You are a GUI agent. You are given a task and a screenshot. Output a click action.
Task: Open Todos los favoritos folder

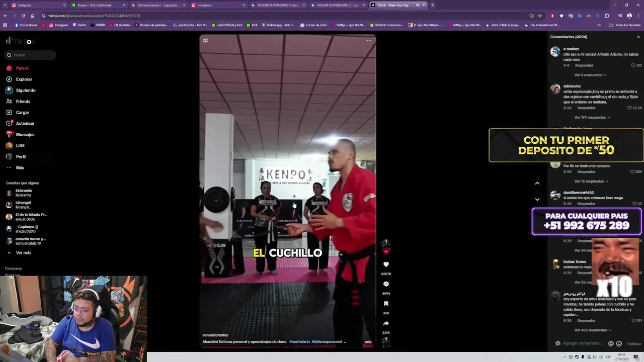tap(625, 25)
